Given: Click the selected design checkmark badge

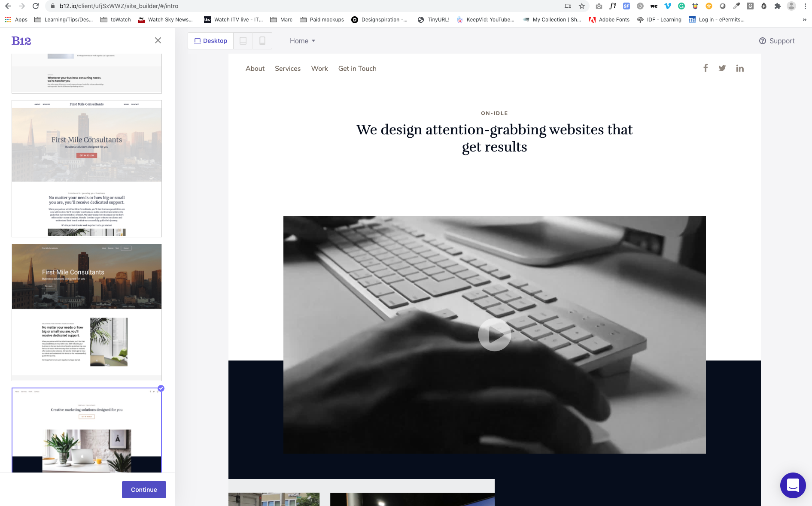Looking at the screenshot, I should tap(161, 388).
